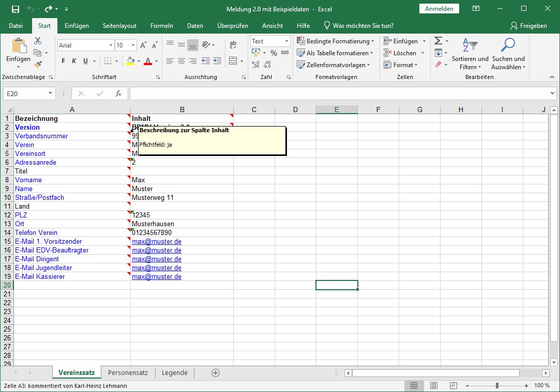Toggle wrap text in the Ausrichtung group
Screen dimensions: 560x392
click(233, 44)
